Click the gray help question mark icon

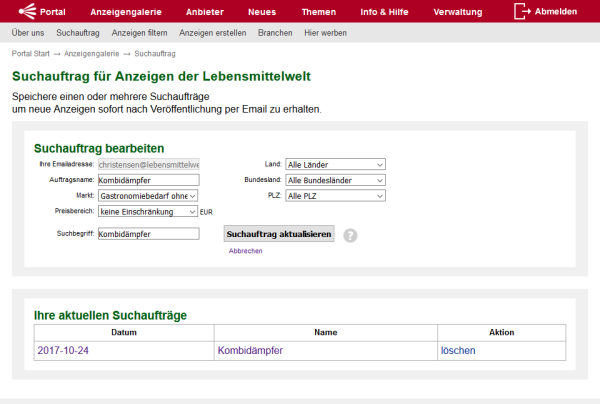click(x=350, y=236)
